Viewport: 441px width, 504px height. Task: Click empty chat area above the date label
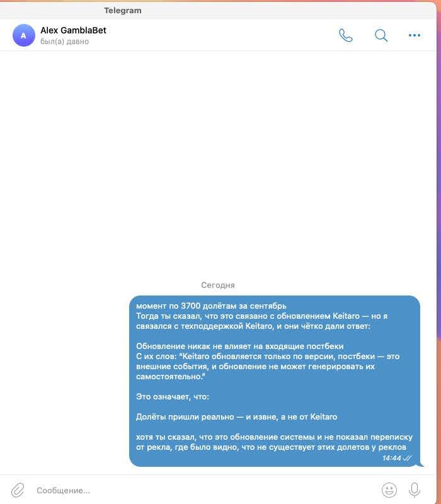click(219, 161)
